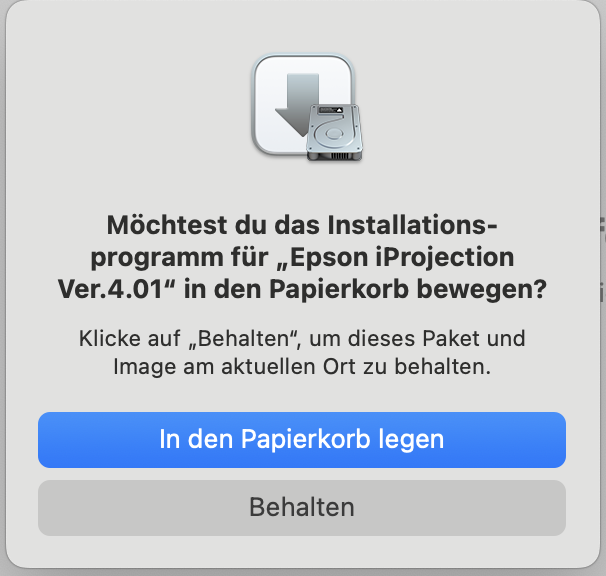Click "In den Papierkorb legen"
606x576 pixels.
(302, 440)
